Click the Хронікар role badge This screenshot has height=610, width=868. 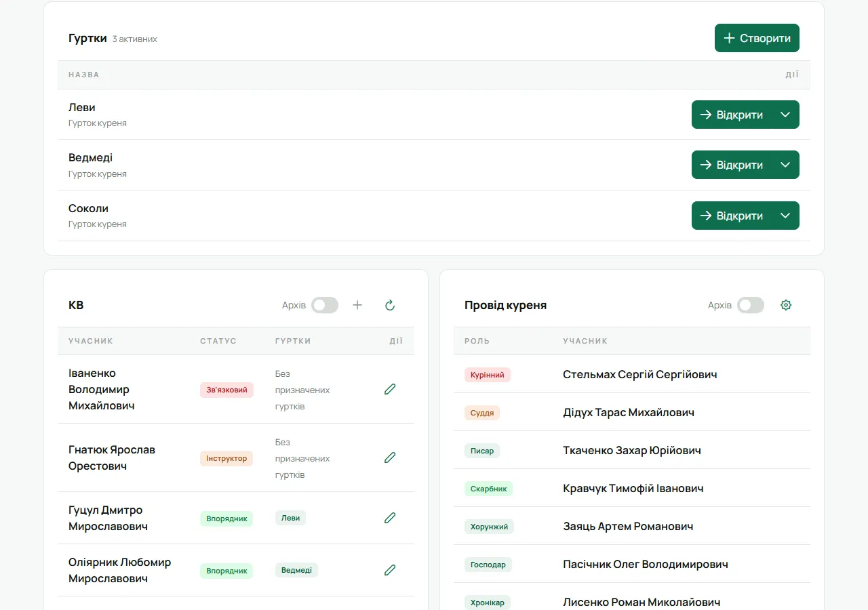[x=488, y=603]
